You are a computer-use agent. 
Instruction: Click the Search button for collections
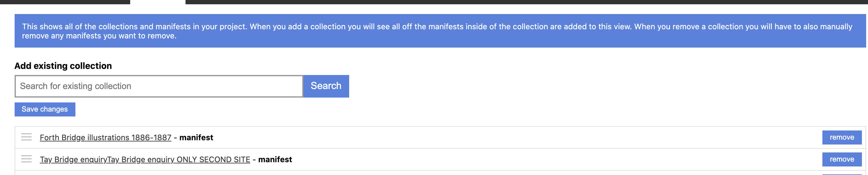coord(326,86)
